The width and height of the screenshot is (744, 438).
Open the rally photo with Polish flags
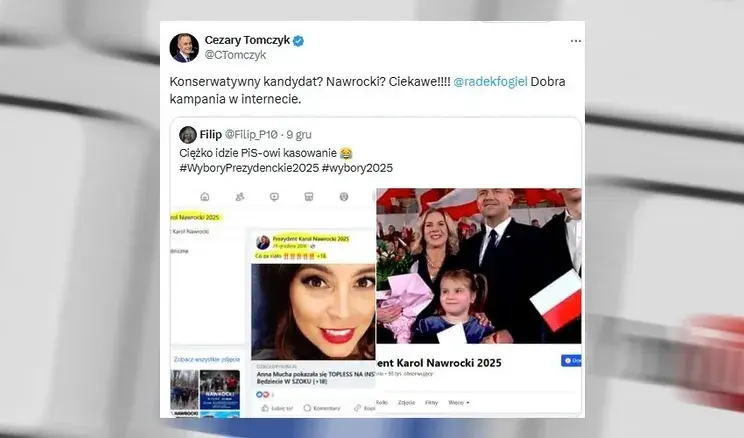[x=479, y=266]
